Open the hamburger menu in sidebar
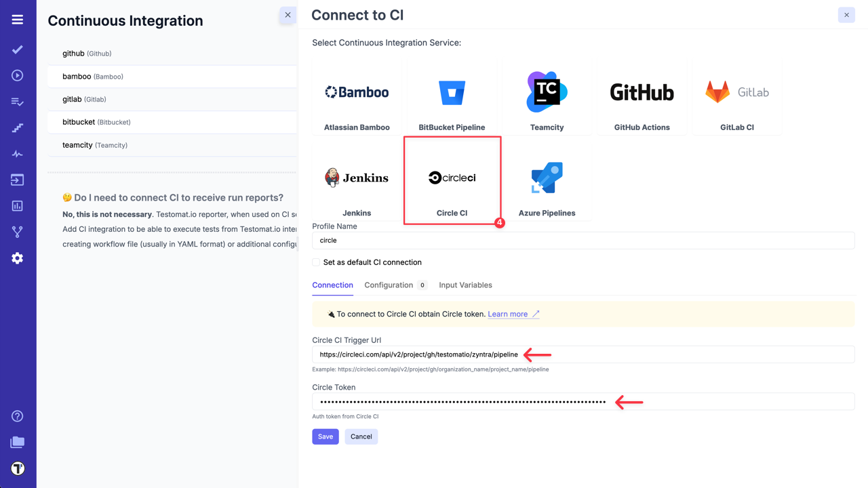This screenshot has width=868, height=488. 18,20
